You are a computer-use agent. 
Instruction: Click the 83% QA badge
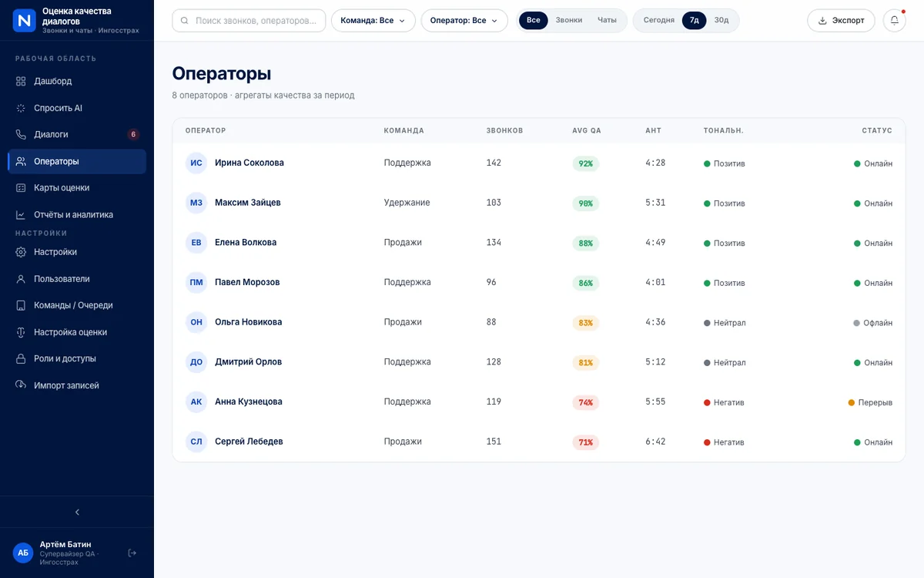coord(586,323)
